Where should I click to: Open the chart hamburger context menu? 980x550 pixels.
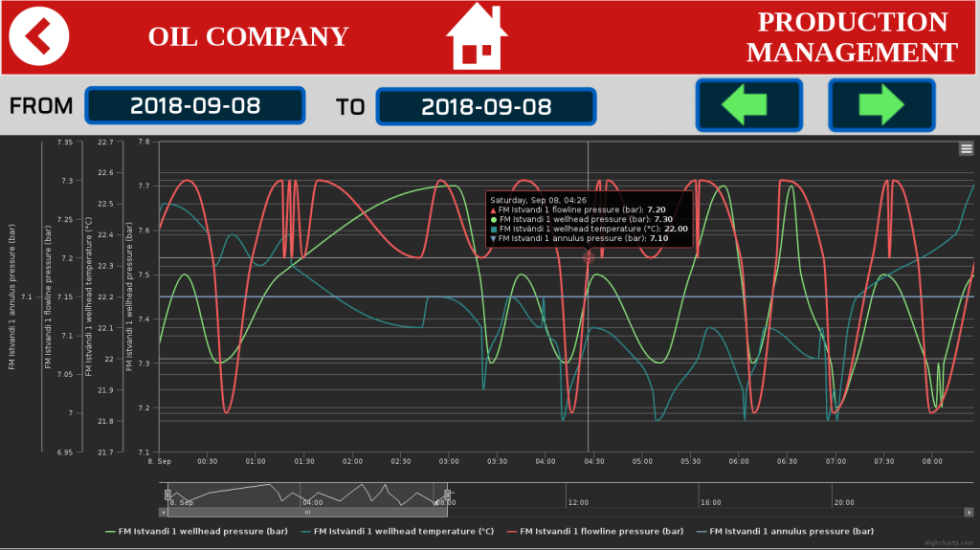point(966,148)
